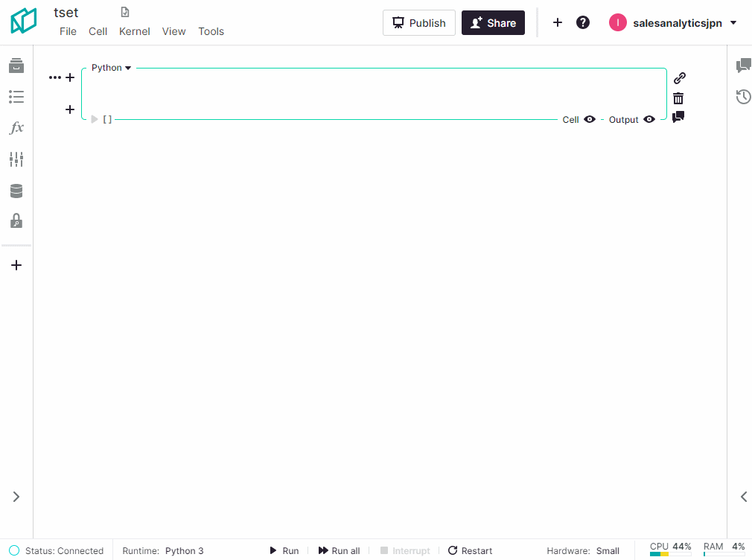Toggle Output visibility eye icon
Viewport: 752px width, 560px height.
coord(649,119)
